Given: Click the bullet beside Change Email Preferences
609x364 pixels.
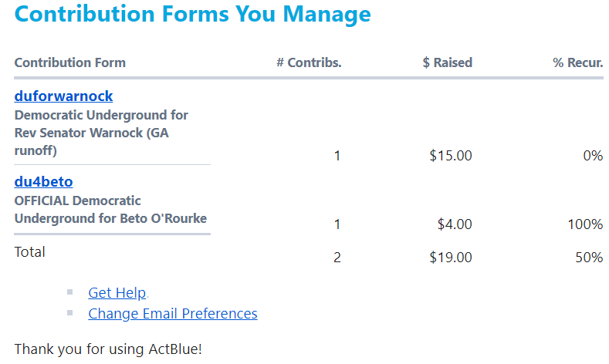Looking at the screenshot, I should (70, 313).
